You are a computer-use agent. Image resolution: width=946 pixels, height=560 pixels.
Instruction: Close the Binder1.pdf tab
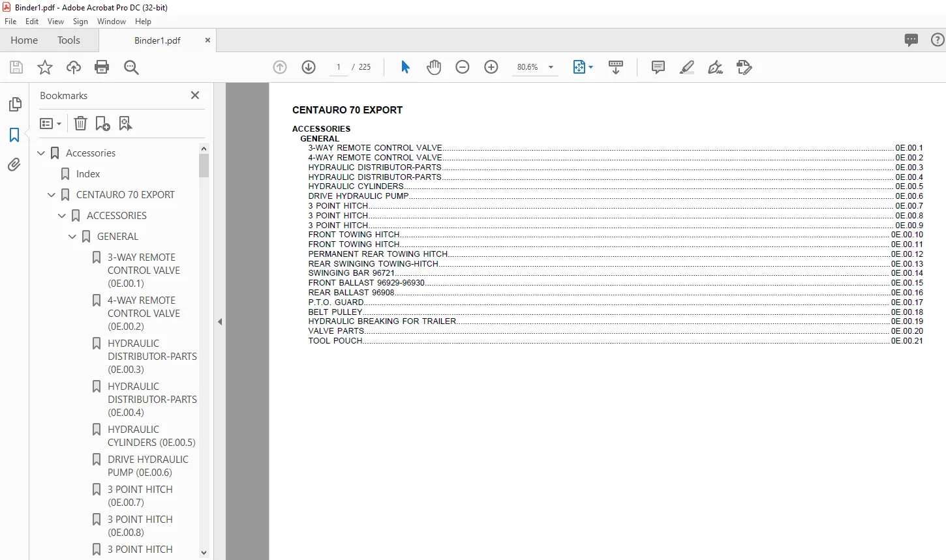click(x=208, y=40)
